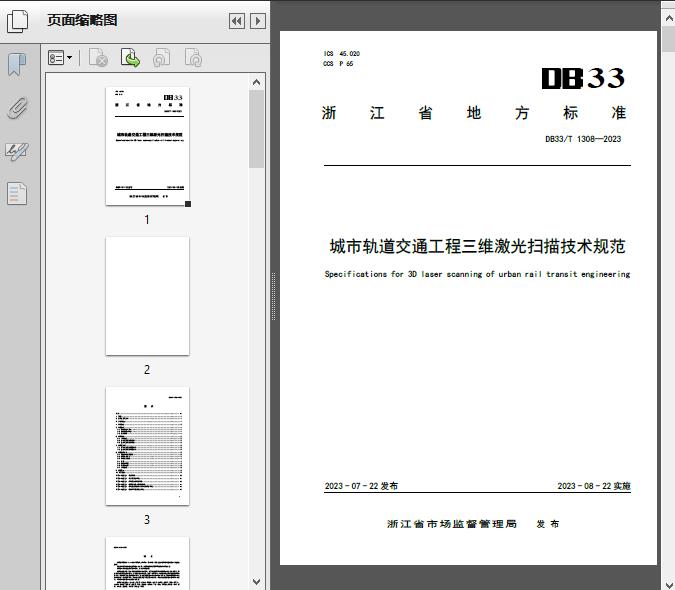The width and height of the screenshot is (675, 590).
Task: Open the thumbnail options menu dropdown
Action: click(x=60, y=58)
